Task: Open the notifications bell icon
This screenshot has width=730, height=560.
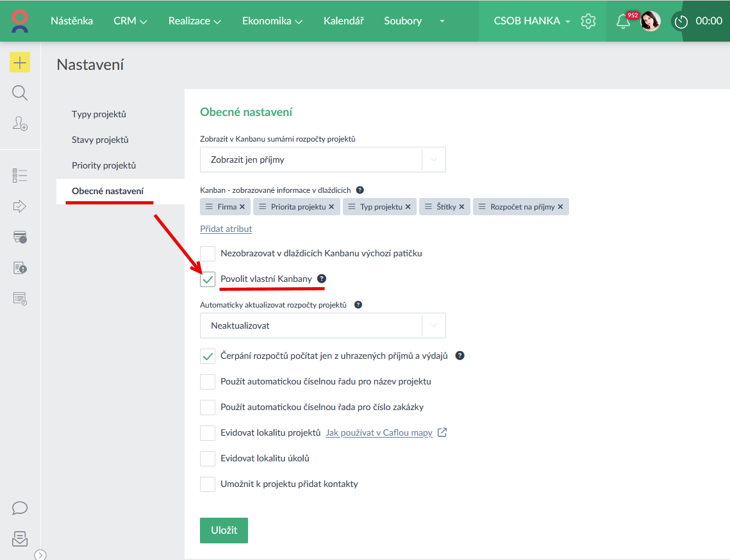Action: pos(622,21)
